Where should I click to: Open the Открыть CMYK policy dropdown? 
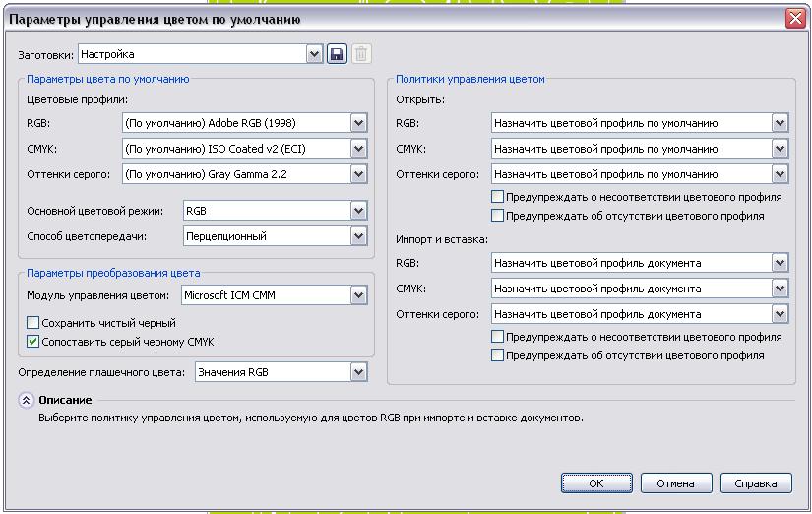click(640, 149)
